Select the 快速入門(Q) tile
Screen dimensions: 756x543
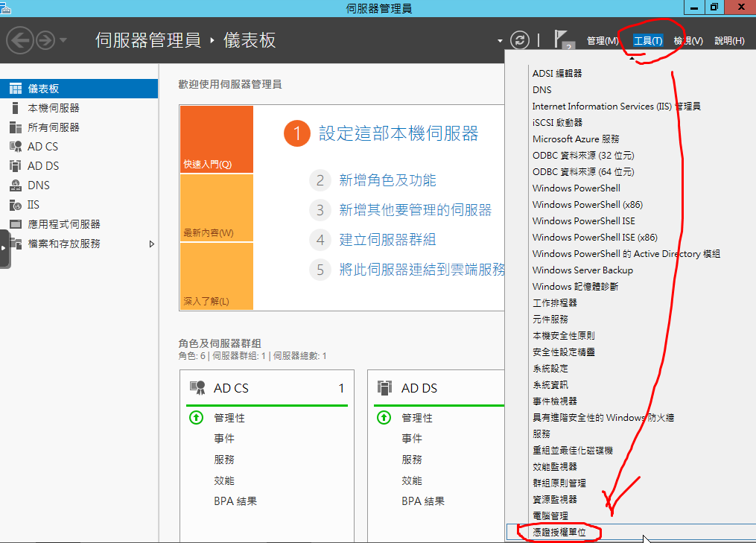(217, 139)
